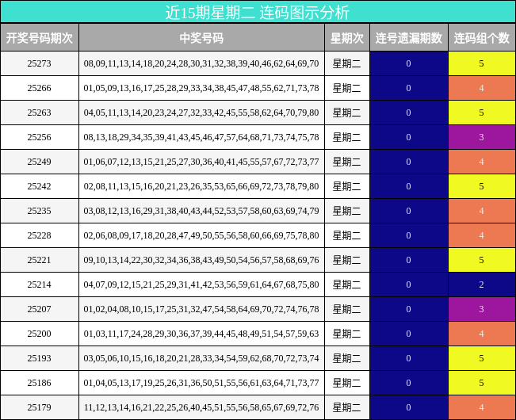Select the winning numbers for issue 25242
This screenshot has width=516, height=420.
click(201, 186)
